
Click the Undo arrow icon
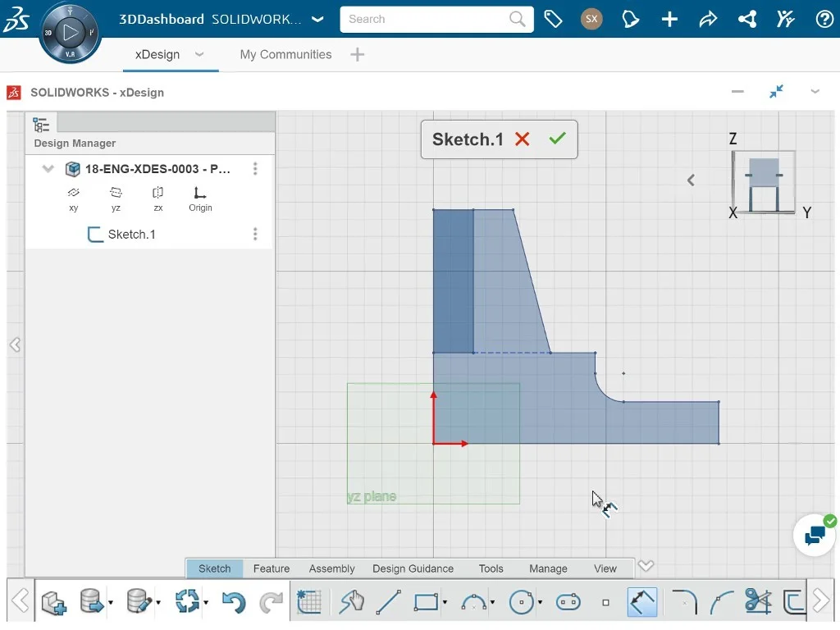(x=233, y=603)
